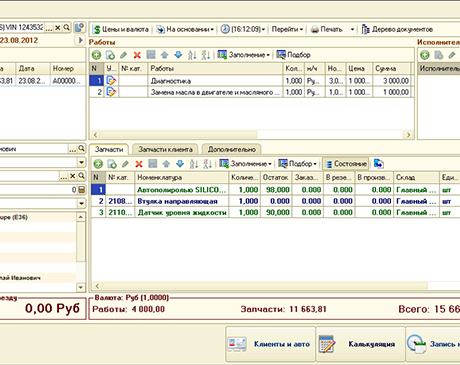Image resolution: width=460 pixels, height=365 pixels.
Task: Copy row icon in Запчасти toolbar
Action: (x=112, y=164)
